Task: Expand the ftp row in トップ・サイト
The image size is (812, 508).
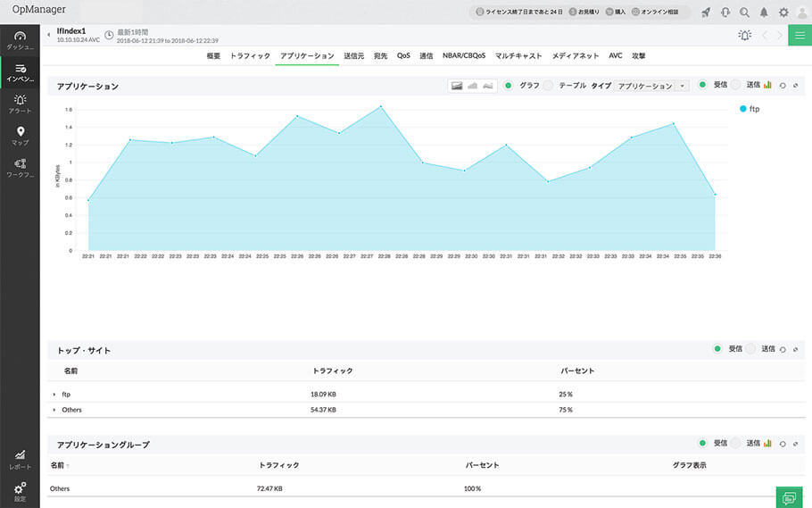Action: (54, 394)
